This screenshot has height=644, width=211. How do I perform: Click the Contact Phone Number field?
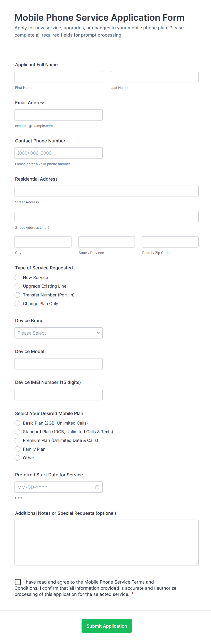point(59,153)
